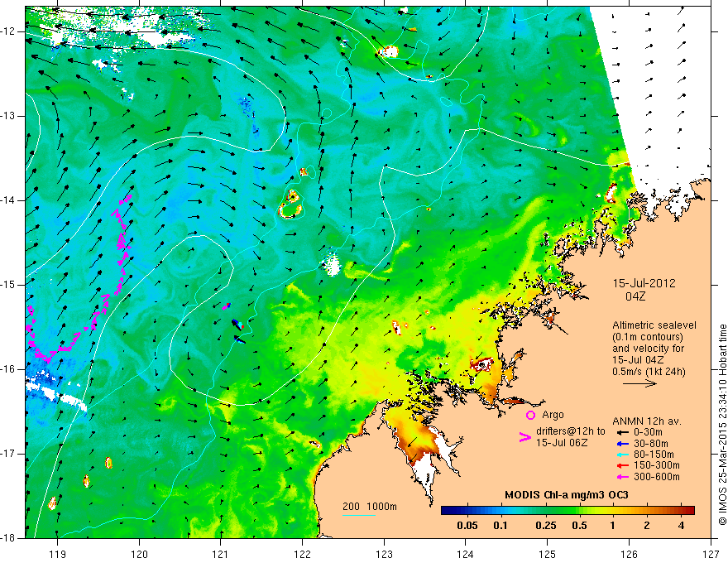Click the '04Z' time label under the date
728x563 pixels.
(x=635, y=296)
